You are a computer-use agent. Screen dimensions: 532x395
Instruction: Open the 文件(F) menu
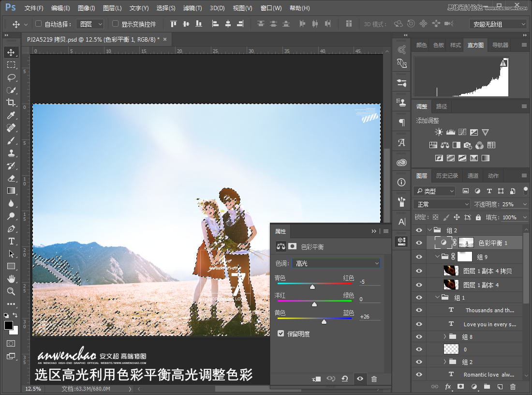[x=34, y=8]
